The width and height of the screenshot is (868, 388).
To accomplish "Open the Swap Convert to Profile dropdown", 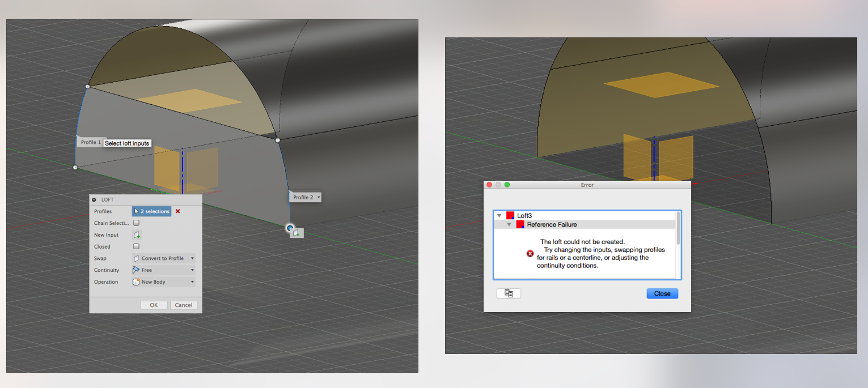I will click(164, 258).
